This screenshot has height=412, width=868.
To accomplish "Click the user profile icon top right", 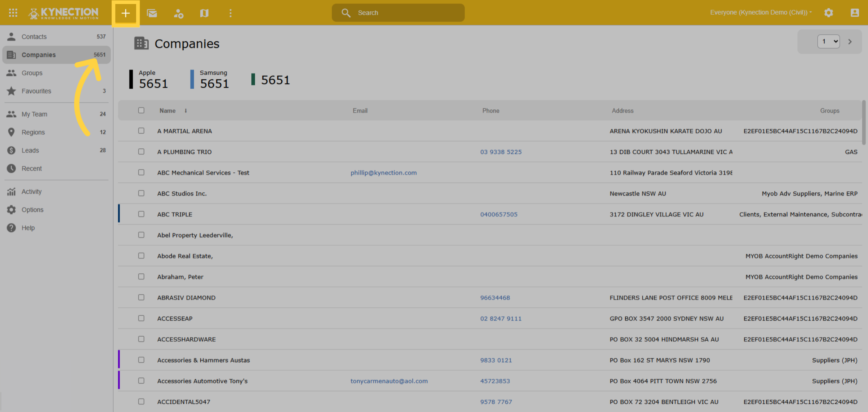I will 855,13.
